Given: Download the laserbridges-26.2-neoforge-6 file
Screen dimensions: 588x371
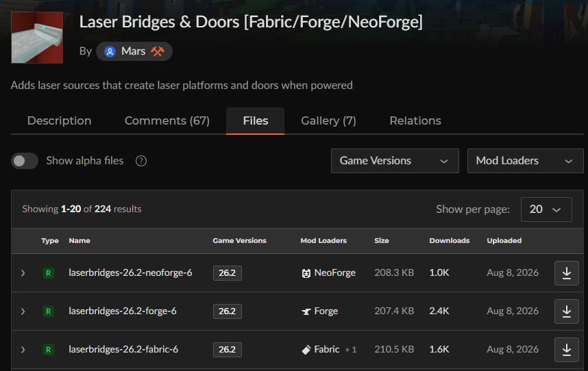Looking at the screenshot, I should coord(566,273).
